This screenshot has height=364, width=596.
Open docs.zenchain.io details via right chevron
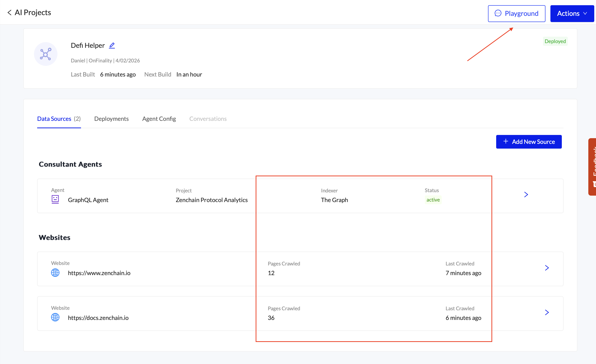[x=547, y=312]
